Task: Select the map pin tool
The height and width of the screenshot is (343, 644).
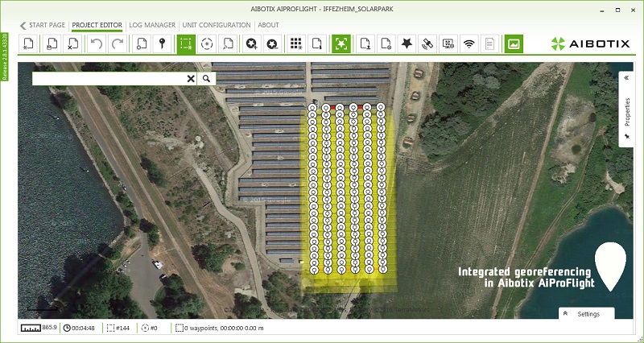Action: click(163, 43)
